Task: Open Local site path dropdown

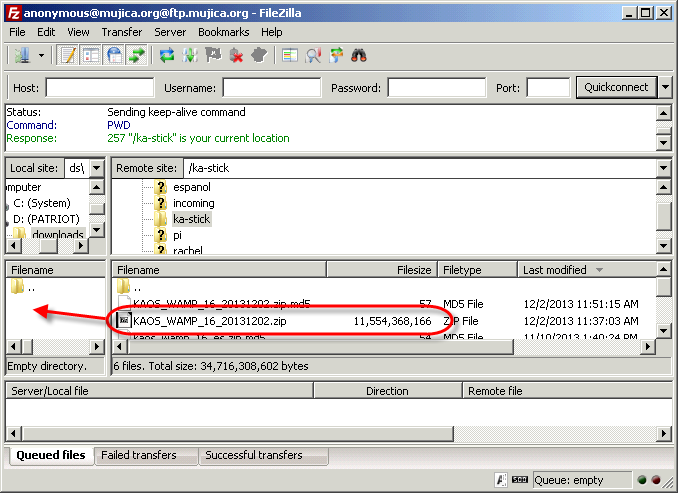Action: (x=97, y=168)
